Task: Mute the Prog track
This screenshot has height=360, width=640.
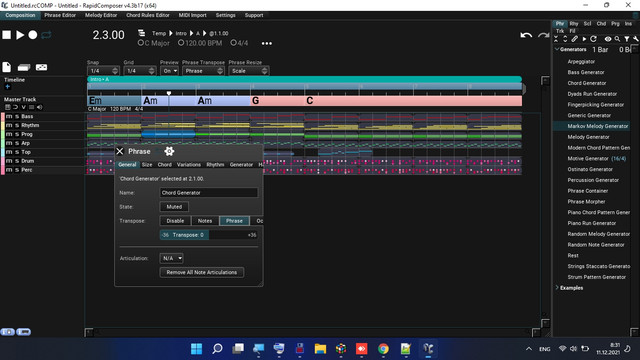Action: pos(9,134)
